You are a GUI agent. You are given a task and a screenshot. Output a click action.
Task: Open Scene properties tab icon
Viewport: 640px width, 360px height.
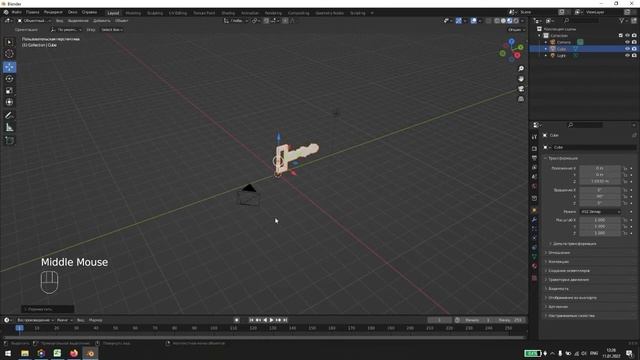coord(534,177)
